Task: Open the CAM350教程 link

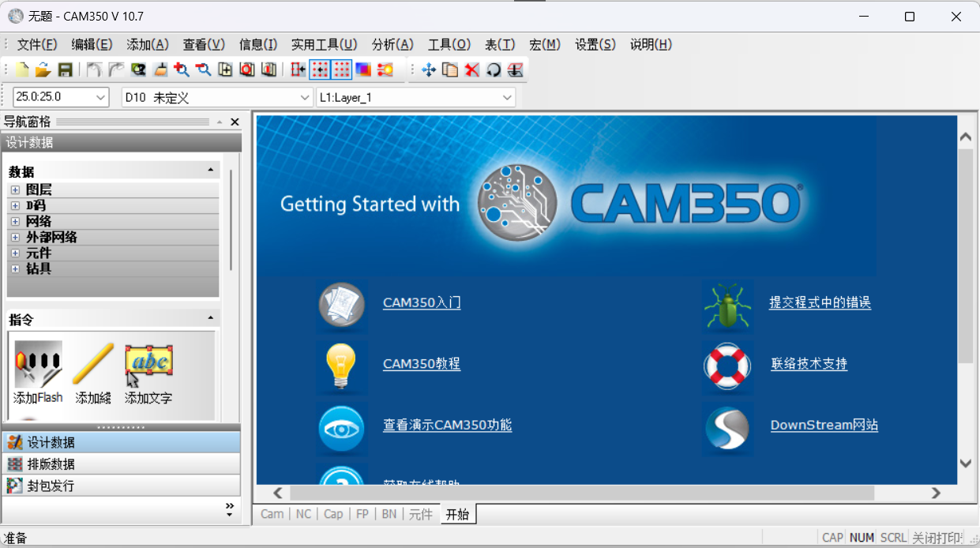Action: point(422,364)
